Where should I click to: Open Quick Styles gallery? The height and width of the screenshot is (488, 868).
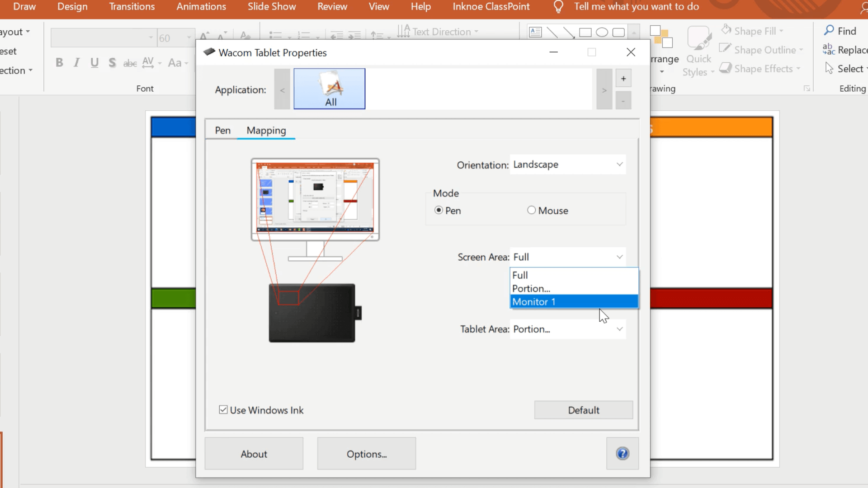click(x=699, y=52)
